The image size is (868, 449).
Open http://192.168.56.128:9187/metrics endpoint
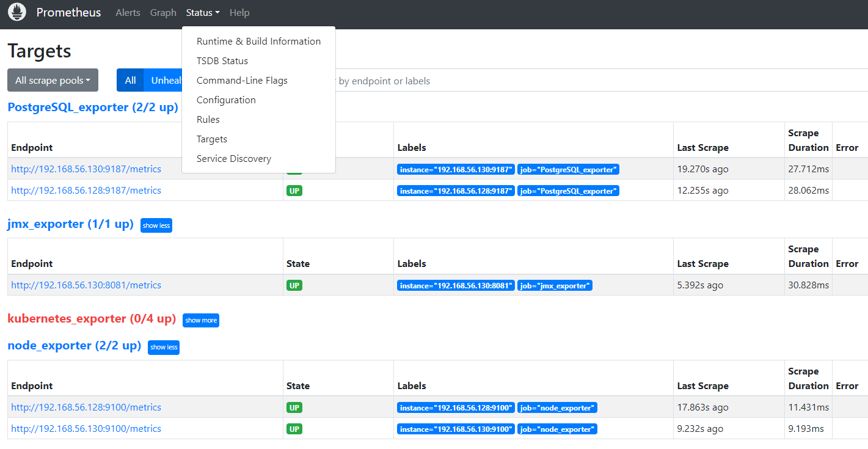coord(86,191)
